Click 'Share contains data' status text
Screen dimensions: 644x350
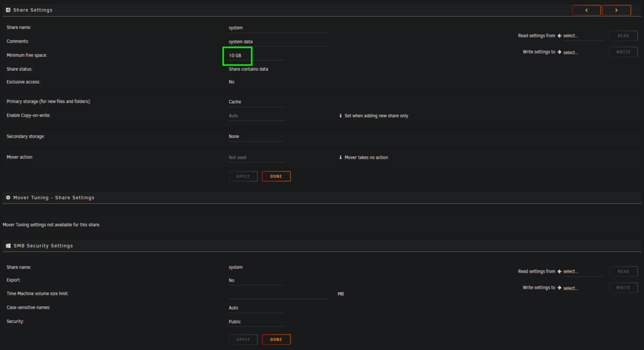249,69
